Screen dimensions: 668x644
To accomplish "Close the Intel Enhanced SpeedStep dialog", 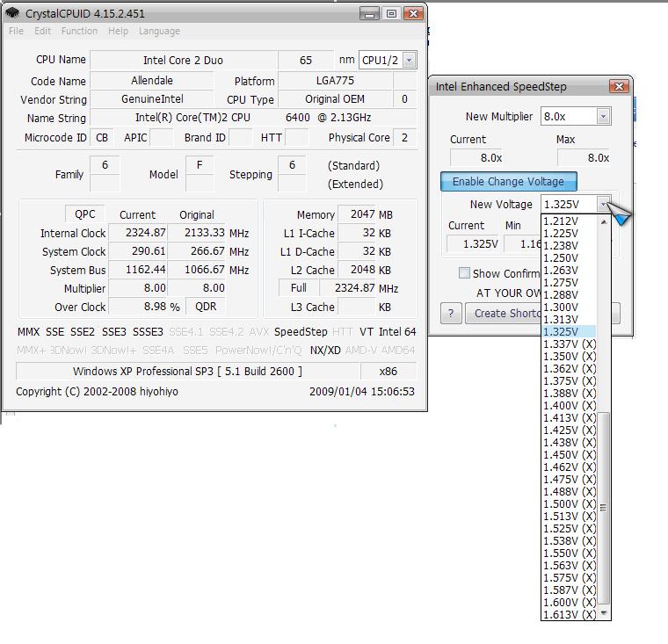I will point(619,87).
